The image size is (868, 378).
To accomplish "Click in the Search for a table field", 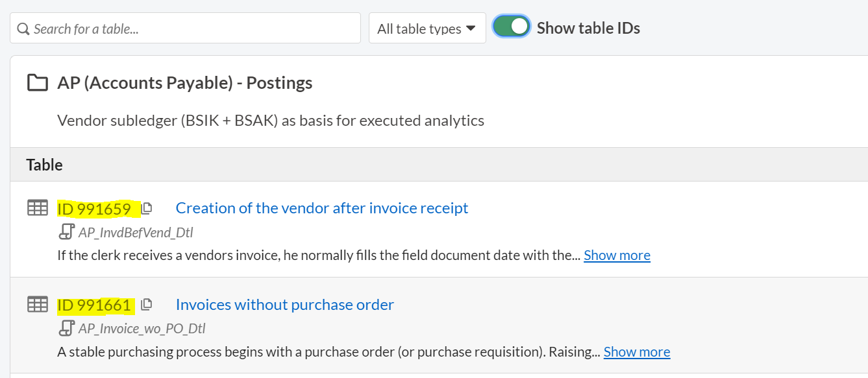I will pyautogui.click(x=192, y=29).
